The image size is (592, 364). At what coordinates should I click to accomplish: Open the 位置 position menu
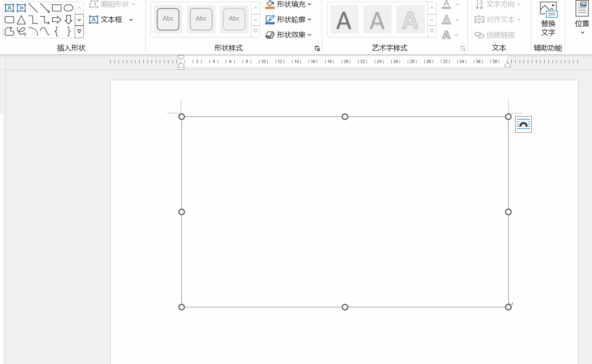(x=582, y=19)
